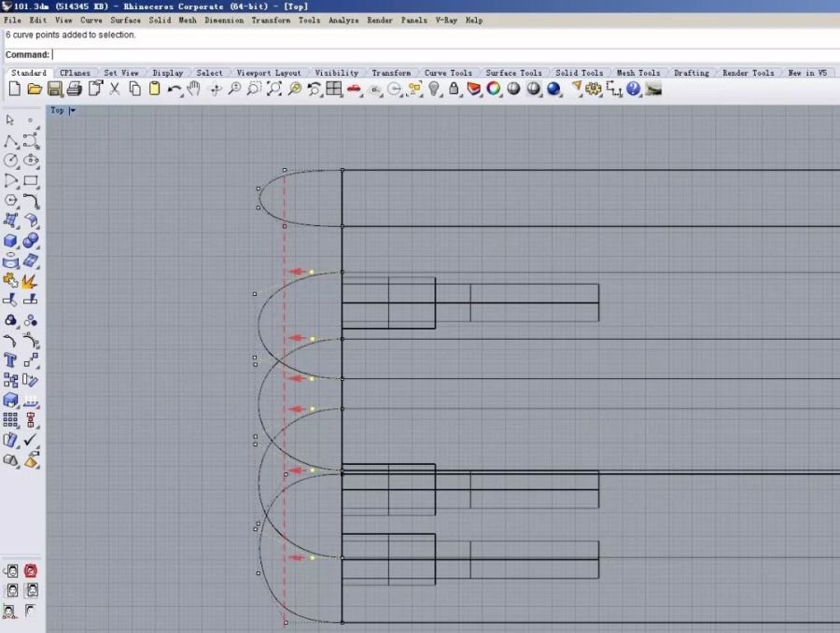
Task: Click the Undo arrow icon
Action: coord(175,89)
